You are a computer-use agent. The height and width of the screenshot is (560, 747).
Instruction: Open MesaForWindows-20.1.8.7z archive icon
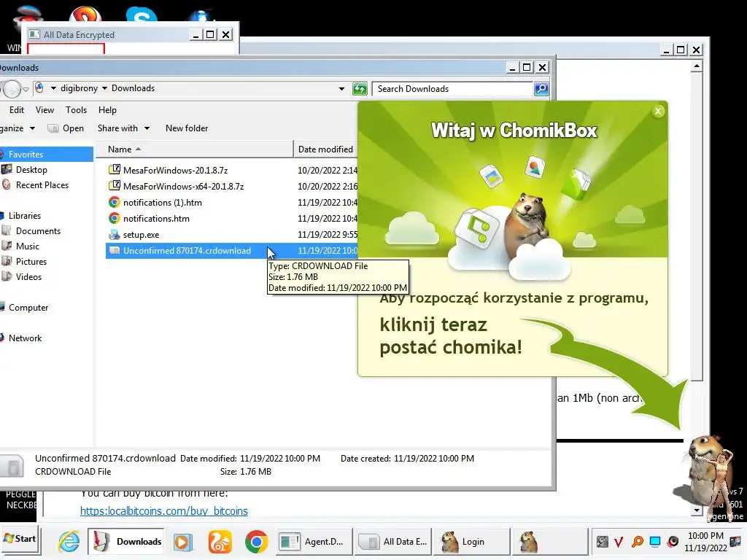115,169
